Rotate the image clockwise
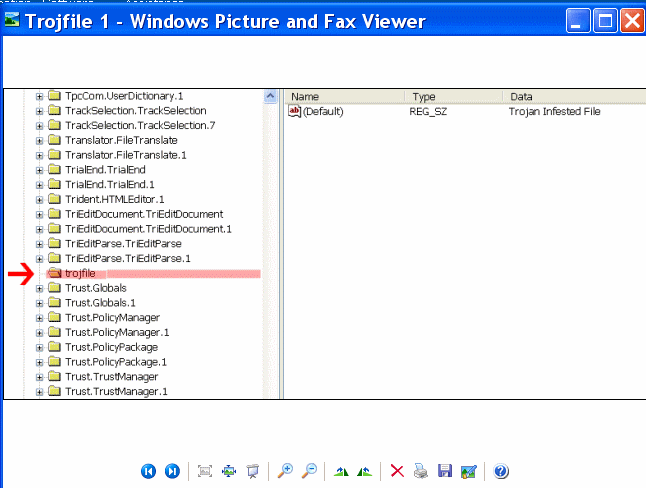This screenshot has width=646, height=488. coord(341,471)
